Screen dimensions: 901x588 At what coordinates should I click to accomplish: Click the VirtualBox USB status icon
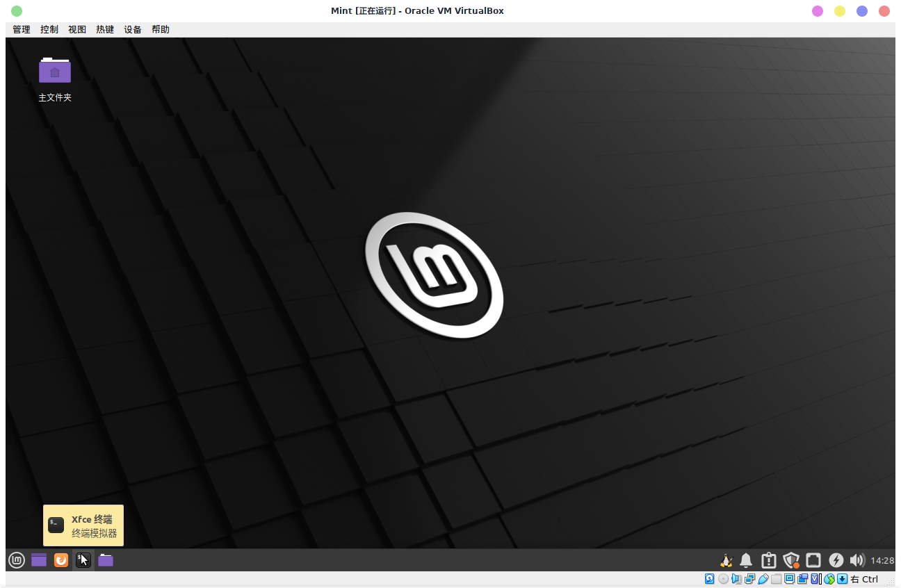point(764,578)
